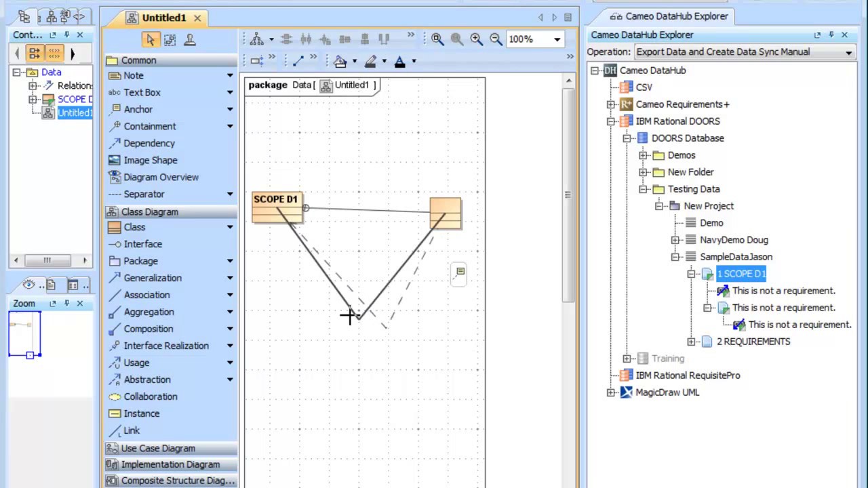
Task: Select the DOORS Database node
Action: pyautogui.click(x=688, y=138)
